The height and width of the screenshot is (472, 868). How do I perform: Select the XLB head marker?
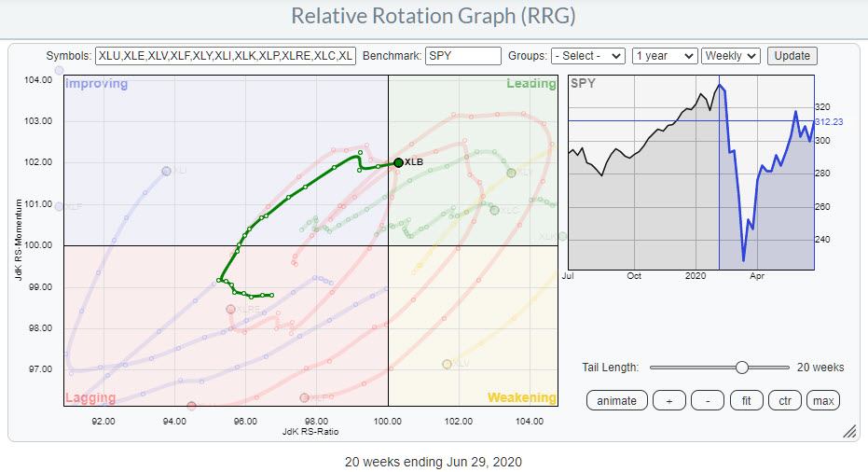[x=398, y=162]
